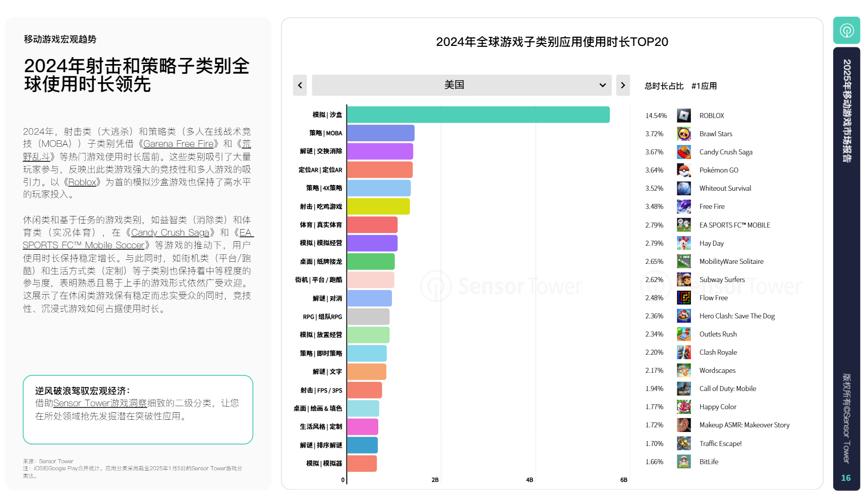Click the ROBLOX app icon
Screen dimensions: 868x499
[683, 116]
